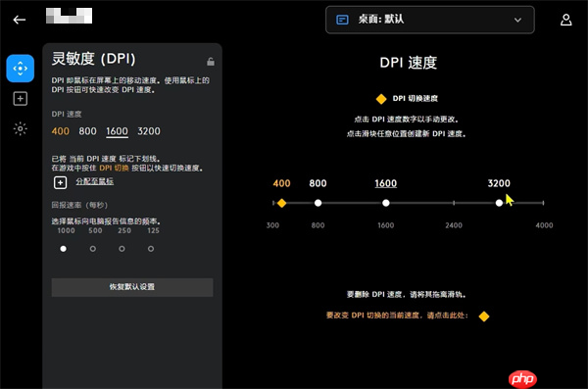Viewport: 588px width, 389px height.
Task: Select 250 report rate radio button
Action: [122, 249]
